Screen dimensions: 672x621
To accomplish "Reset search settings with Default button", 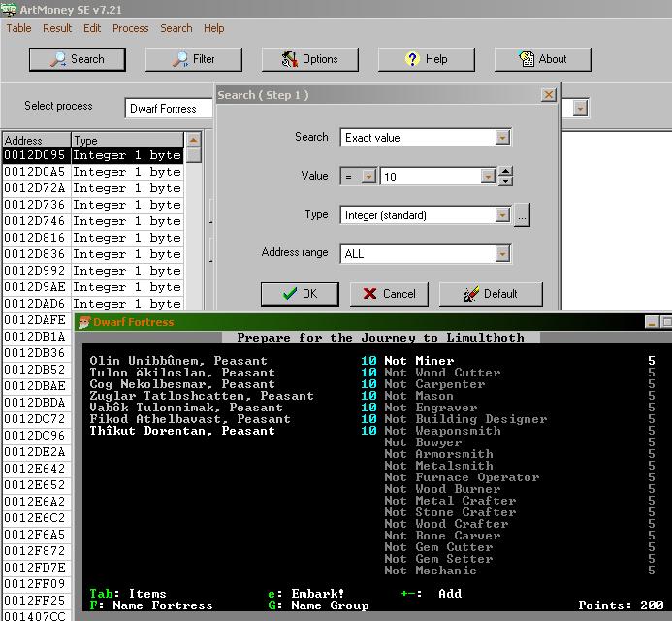I will [x=491, y=294].
